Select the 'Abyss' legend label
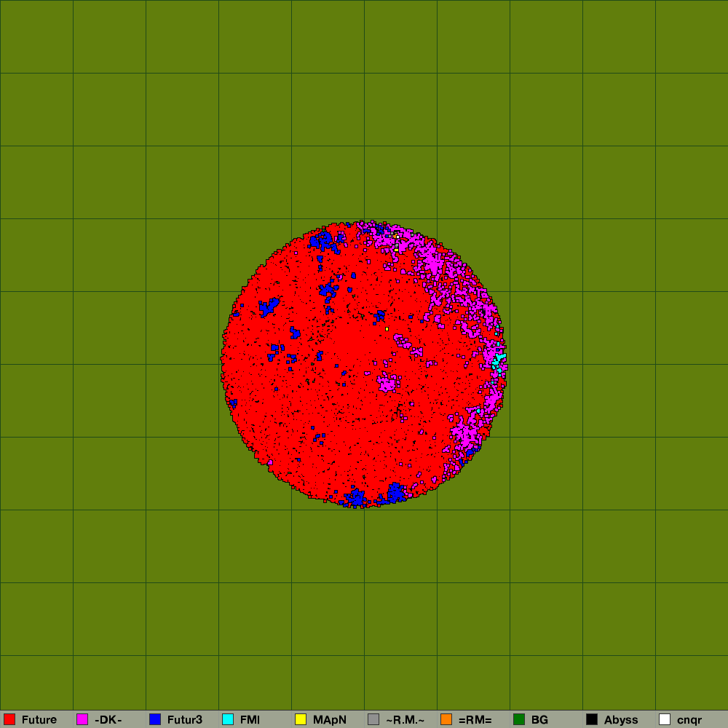Image resolution: width=728 pixels, height=728 pixels. coord(621,720)
